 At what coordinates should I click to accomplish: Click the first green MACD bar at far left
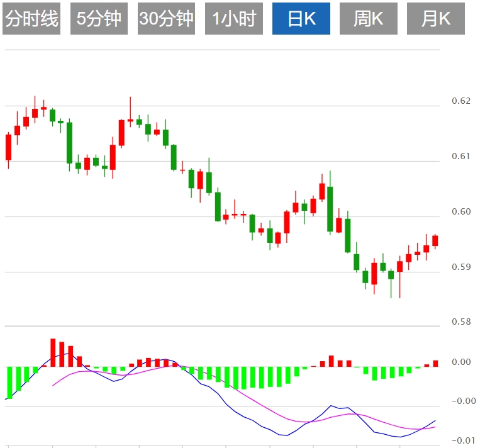(9, 382)
